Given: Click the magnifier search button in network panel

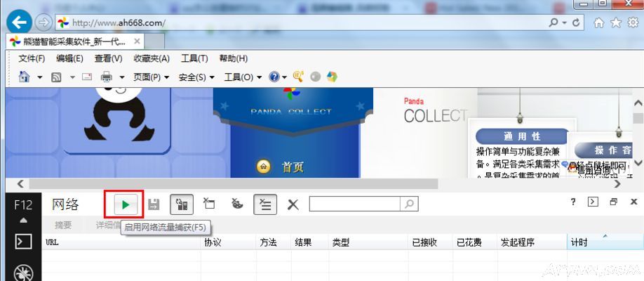Looking at the screenshot, I should (409, 204).
